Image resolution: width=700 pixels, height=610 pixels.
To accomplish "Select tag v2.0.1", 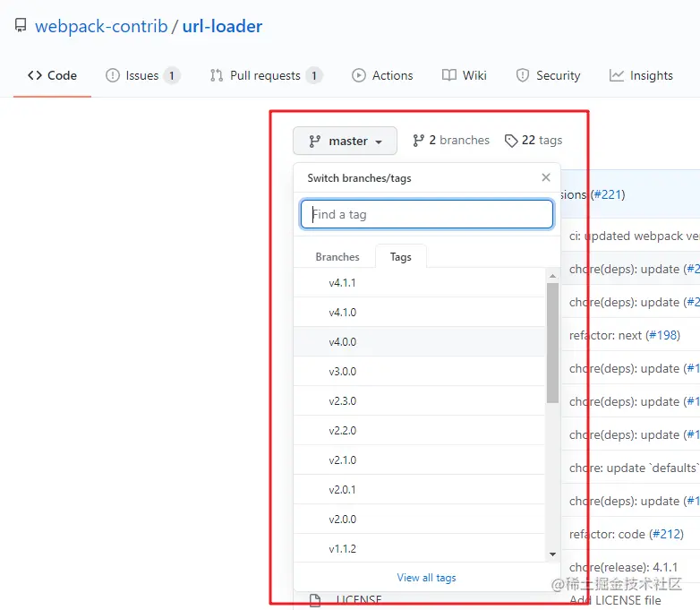I will (420, 489).
